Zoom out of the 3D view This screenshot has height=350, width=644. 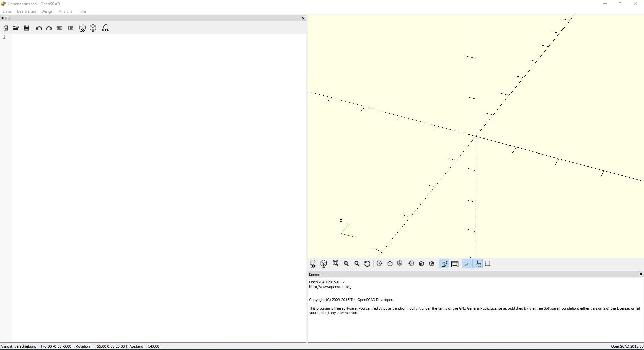tap(357, 264)
